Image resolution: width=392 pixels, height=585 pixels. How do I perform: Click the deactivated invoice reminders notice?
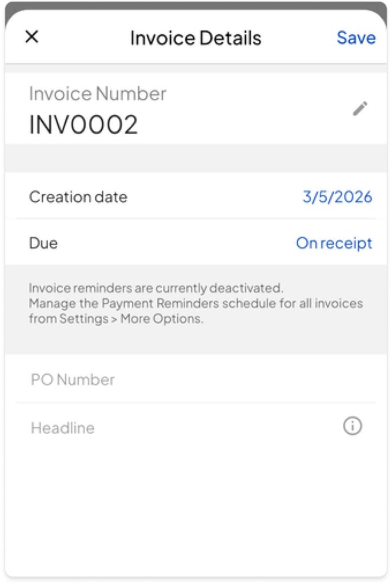click(x=156, y=287)
